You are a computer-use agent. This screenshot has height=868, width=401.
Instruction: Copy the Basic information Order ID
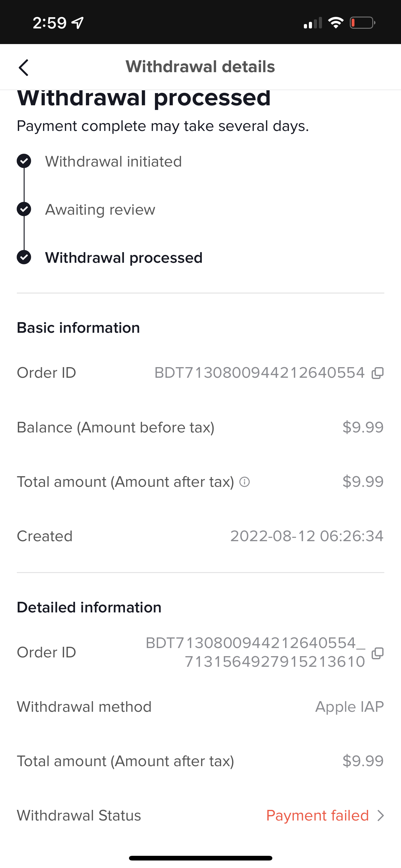point(377,373)
